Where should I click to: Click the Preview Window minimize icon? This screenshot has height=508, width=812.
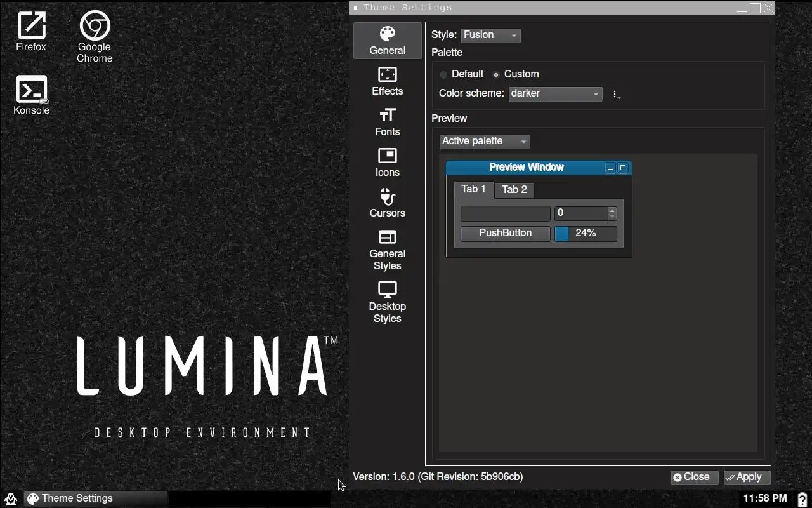[610, 168]
